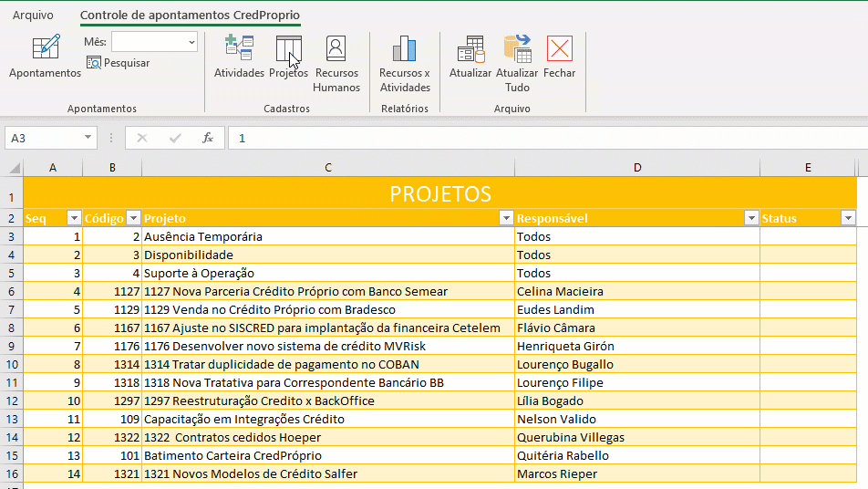Viewport: 868px width, 489px height.
Task: Open the Status column filter
Action: [x=848, y=218]
